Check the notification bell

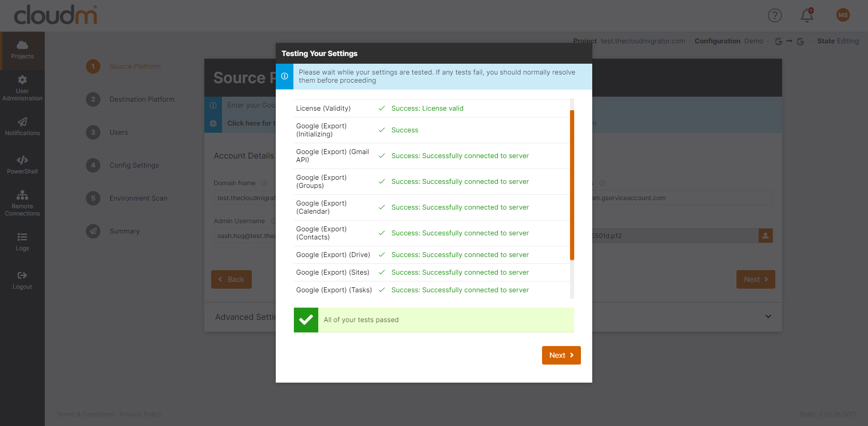coord(807,15)
